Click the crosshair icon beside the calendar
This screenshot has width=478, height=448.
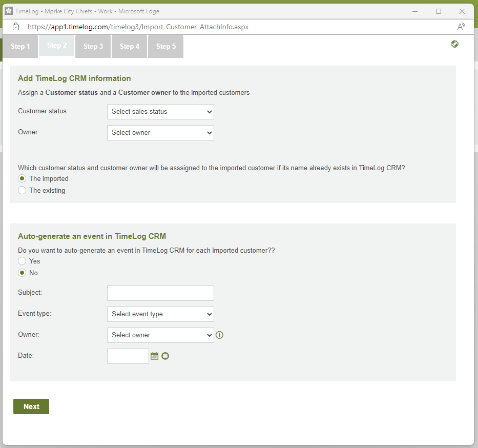coord(165,356)
